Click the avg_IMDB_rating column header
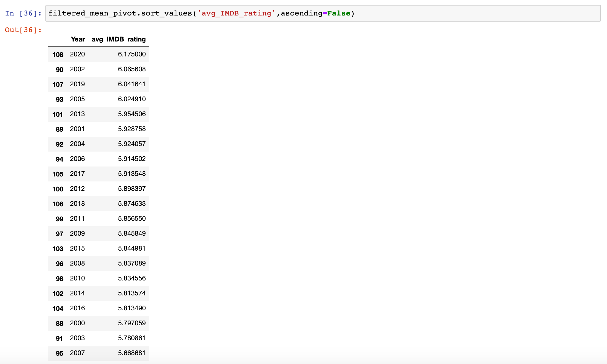The height and width of the screenshot is (364, 607). (x=119, y=39)
